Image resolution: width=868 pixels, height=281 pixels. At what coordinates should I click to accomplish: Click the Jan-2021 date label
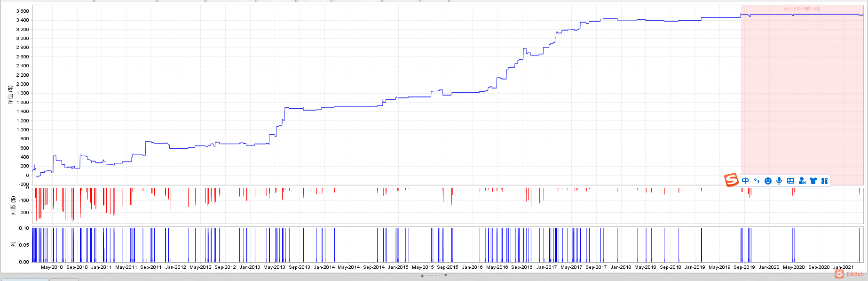point(843,267)
